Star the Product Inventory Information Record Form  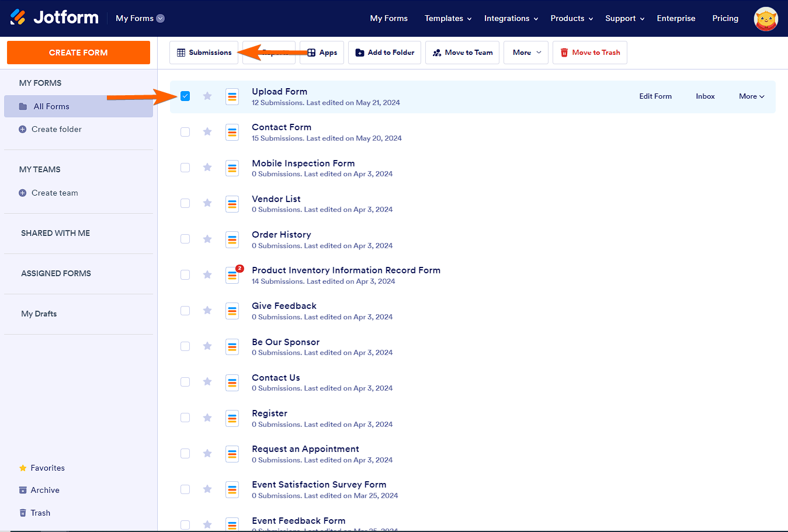207,274
